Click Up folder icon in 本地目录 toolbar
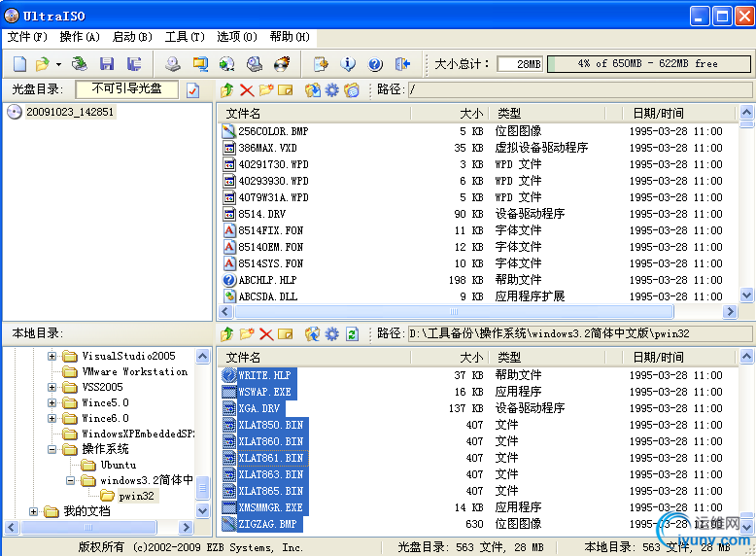Image resolution: width=756 pixels, height=556 pixels. (x=227, y=333)
